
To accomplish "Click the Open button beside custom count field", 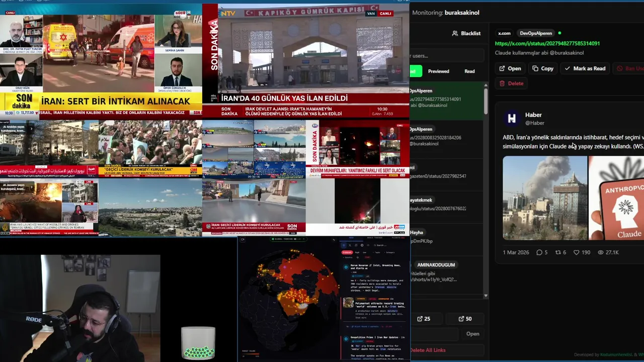I will point(472,334).
